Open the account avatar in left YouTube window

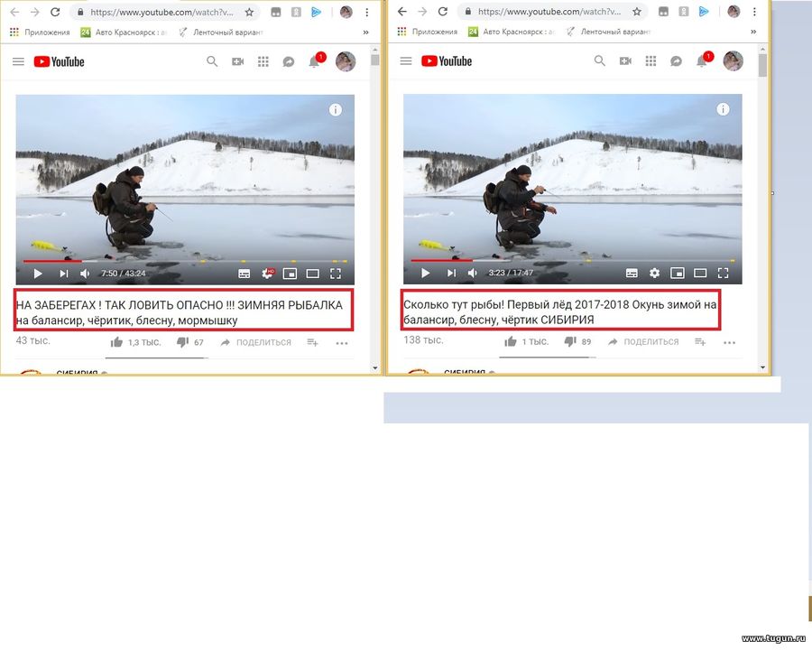tap(346, 61)
